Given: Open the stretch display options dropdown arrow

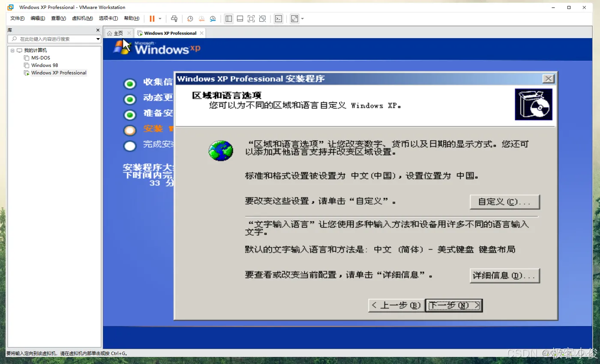Looking at the screenshot, I should (302, 18).
